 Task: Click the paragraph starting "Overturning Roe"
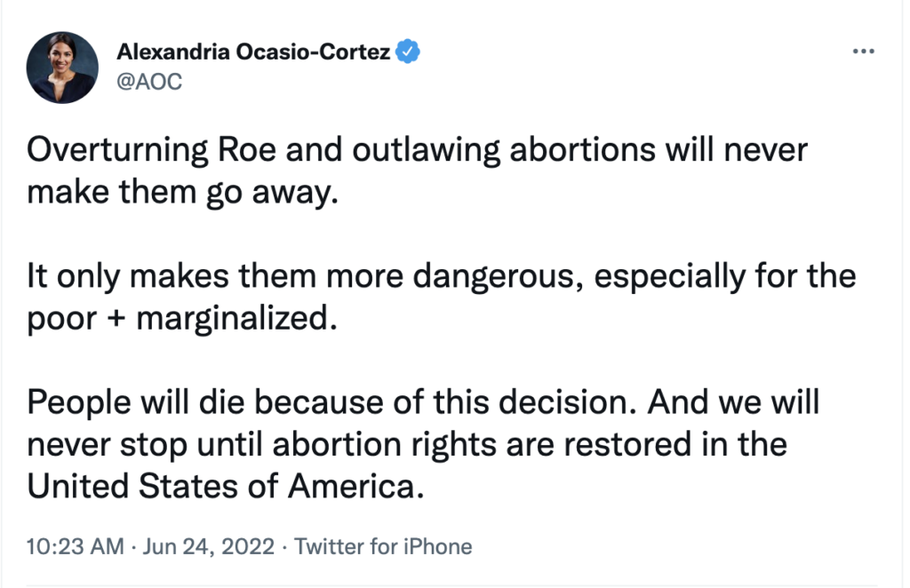[418, 150]
